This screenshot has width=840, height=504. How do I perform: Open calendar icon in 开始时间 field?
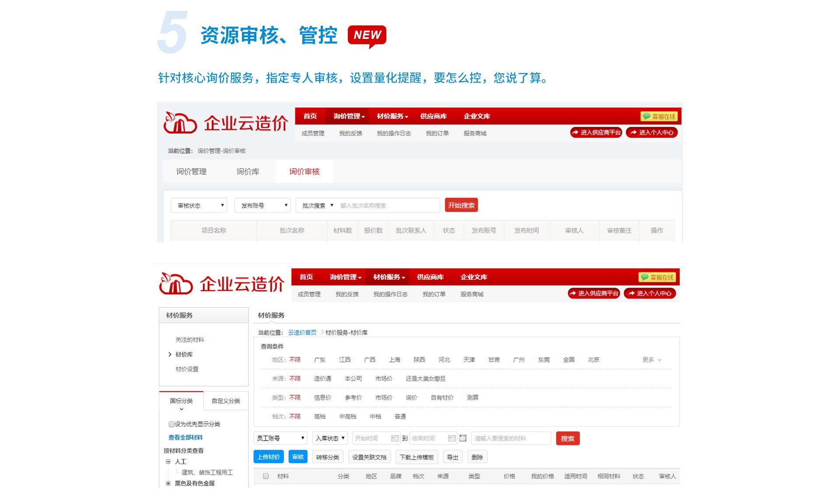pos(395,438)
